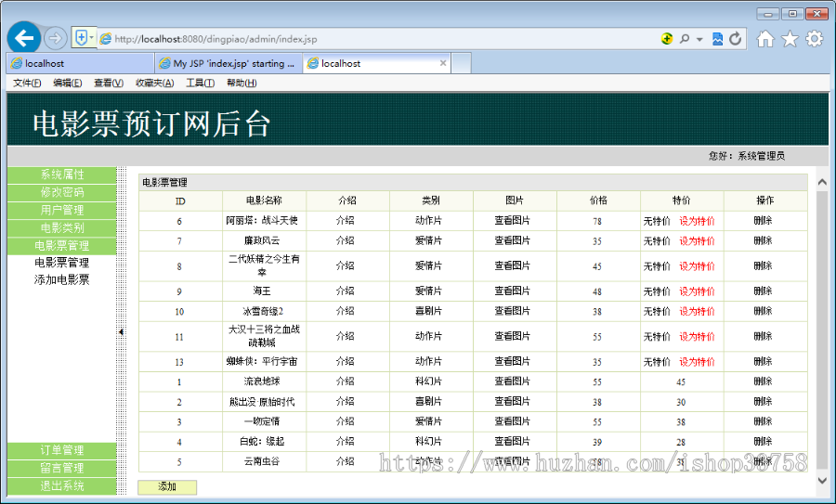Minimize the browser window

[x=768, y=13]
